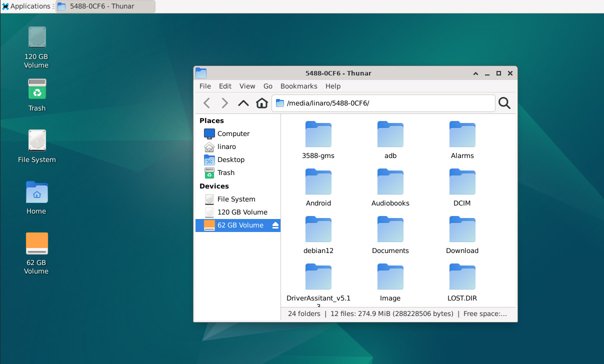Open the Applications menu in the panel
The image size is (604, 364).
coord(27,6)
